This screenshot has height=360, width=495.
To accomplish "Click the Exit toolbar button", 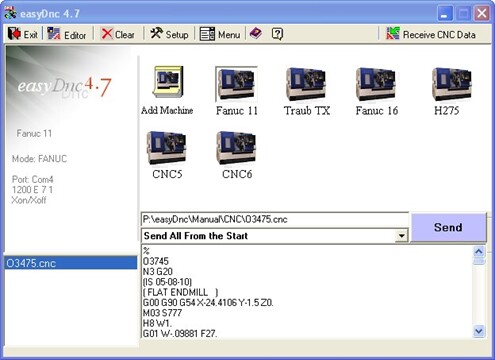I will [23, 34].
